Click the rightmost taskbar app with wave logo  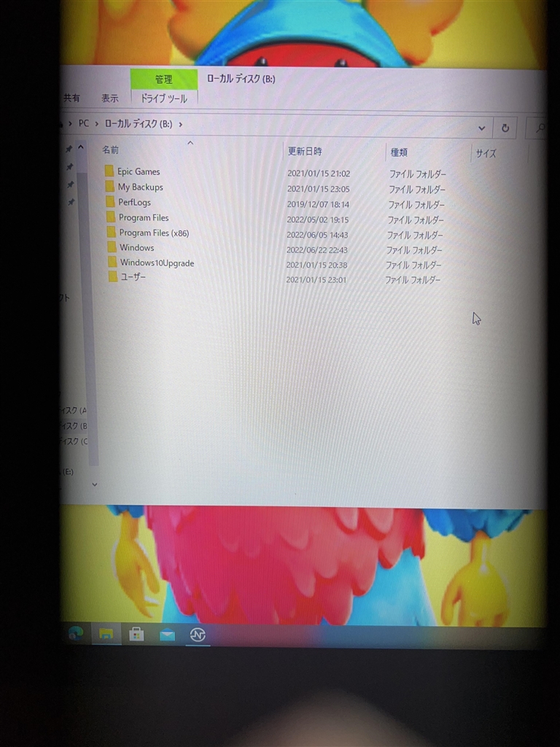click(198, 635)
